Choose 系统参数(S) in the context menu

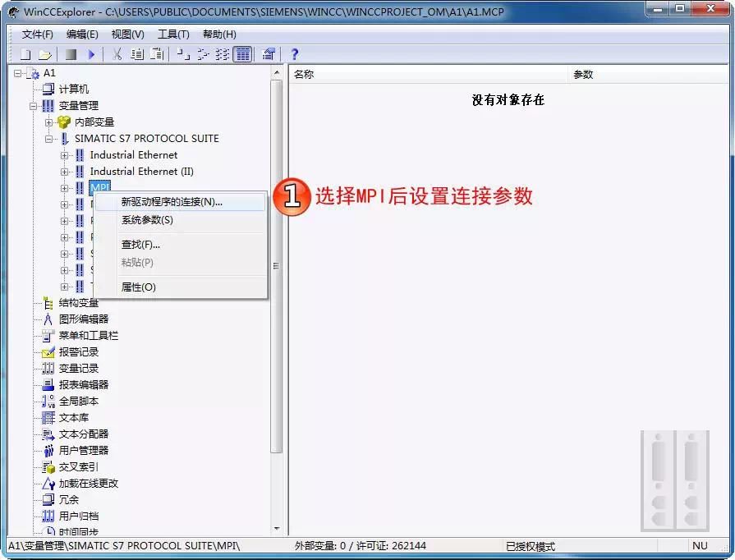181,220
